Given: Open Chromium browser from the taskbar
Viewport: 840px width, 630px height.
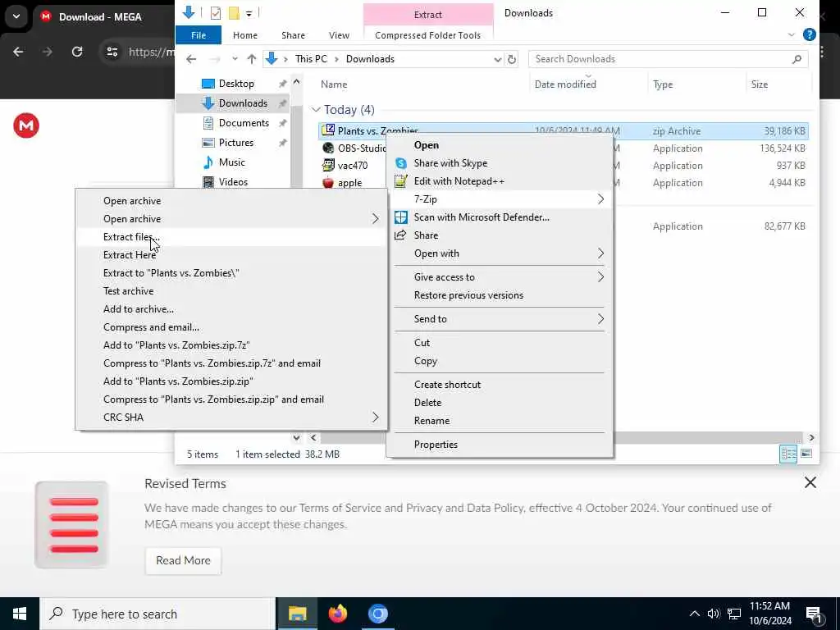Looking at the screenshot, I should point(377,614).
